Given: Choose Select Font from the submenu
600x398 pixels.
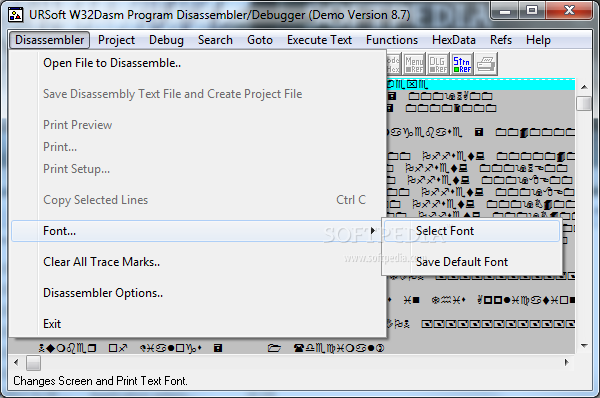Looking at the screenshot, I should coord(471,231).
